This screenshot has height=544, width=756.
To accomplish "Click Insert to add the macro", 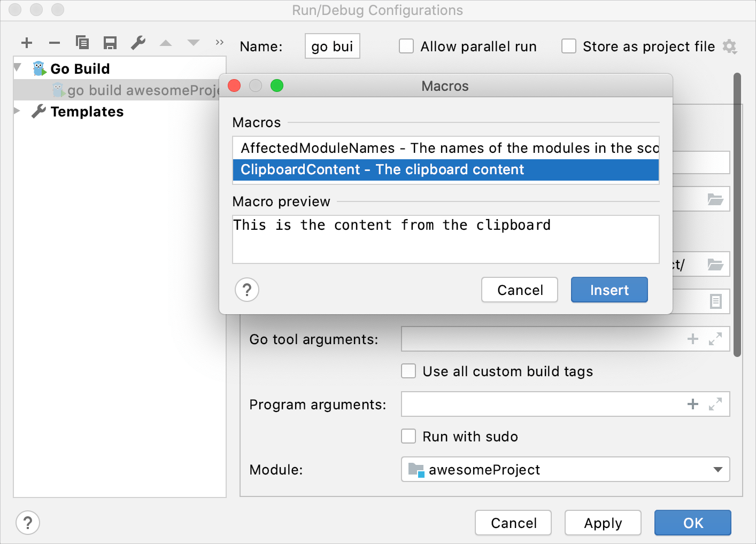I will (x=610, y=290).
